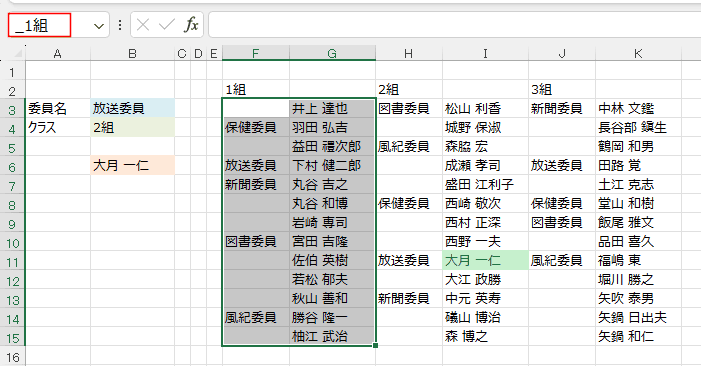Image resolution: width=701 pixels, height=366 pixels.
Task: Click the orange cell 大月 一仁 in column B
Action: point(132,165)
